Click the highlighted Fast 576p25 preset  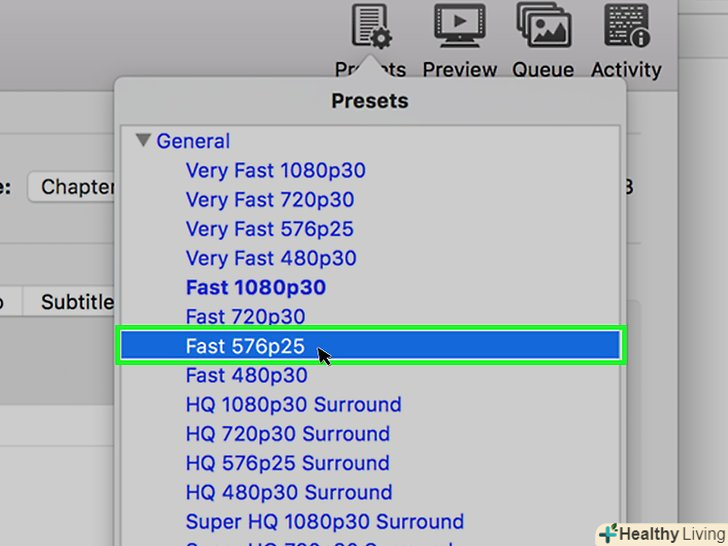click(246, 346)
